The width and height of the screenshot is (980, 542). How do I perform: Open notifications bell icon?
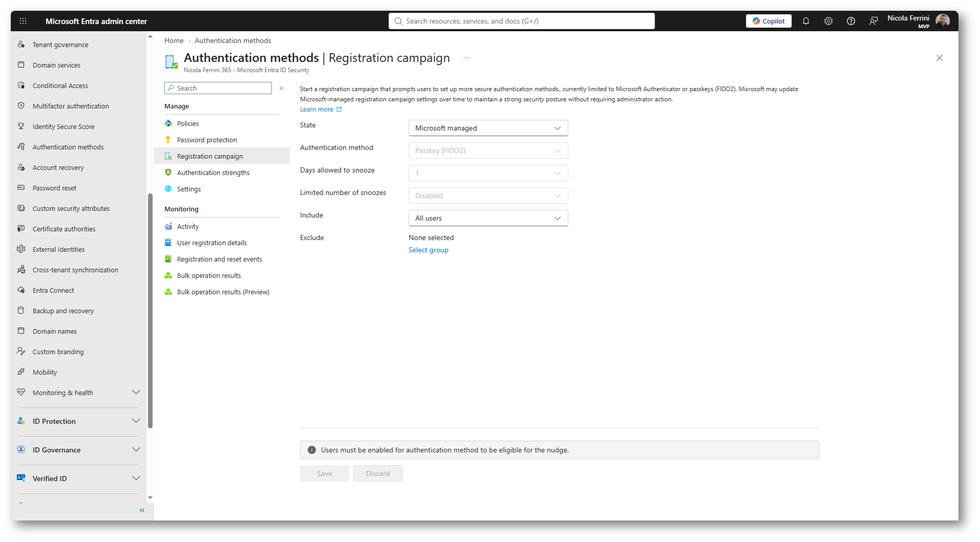(806, 21)
